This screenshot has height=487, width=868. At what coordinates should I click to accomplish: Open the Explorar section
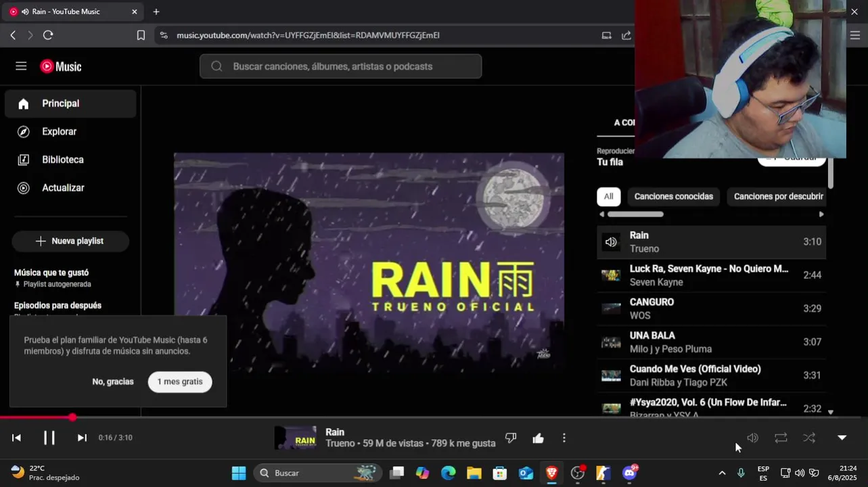[70, 132]
